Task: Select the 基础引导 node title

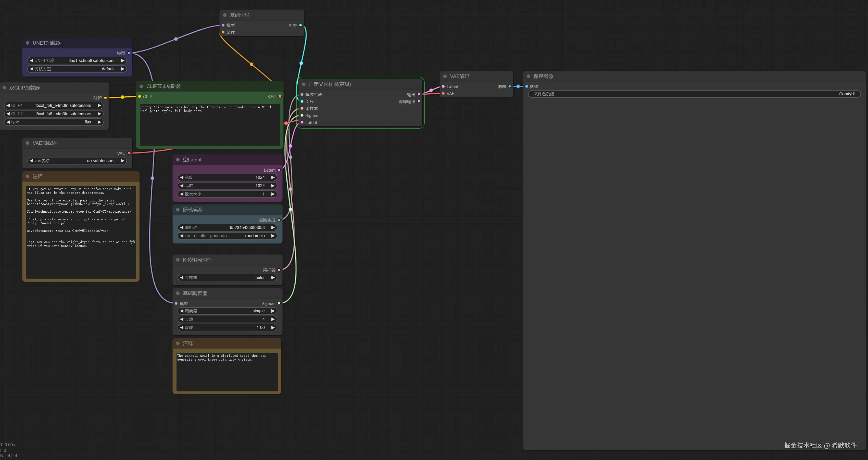Action: click(x=240, y=15)
